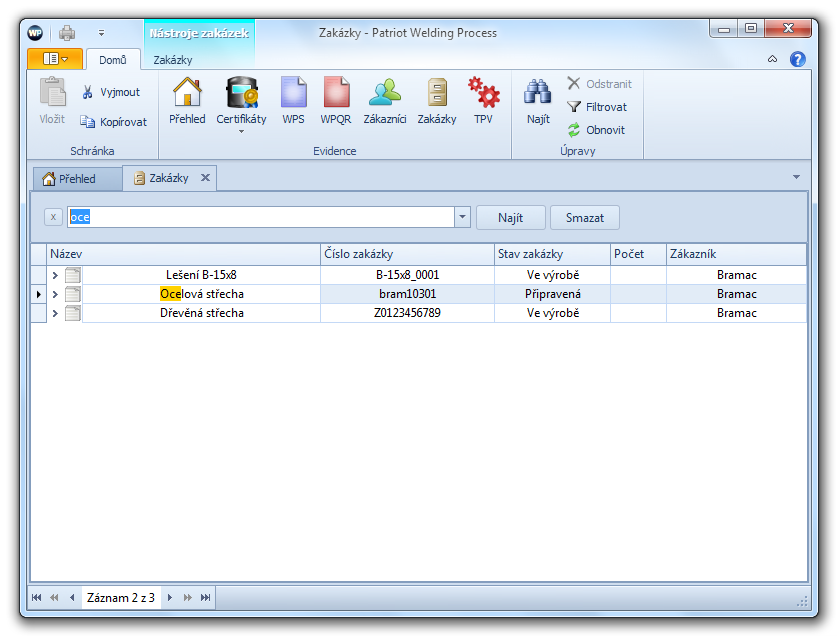Image resolution: width=838 pixels, height=636 pixels.
Task: Open the WPS documents
Action: 293,102
